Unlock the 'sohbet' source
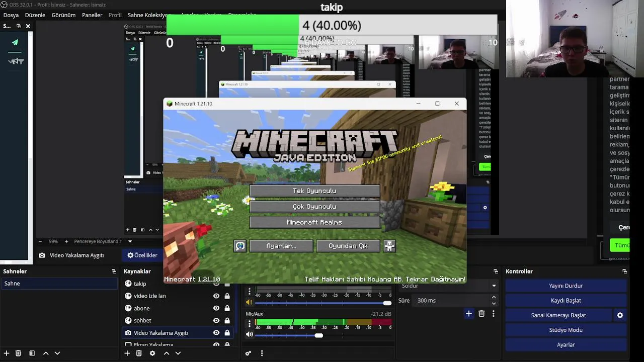644x362 pixels. pos(227,320)
